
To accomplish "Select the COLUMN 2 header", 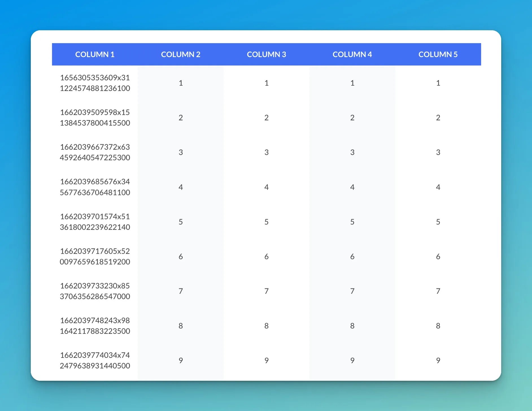I will click(x=180, y=54).
